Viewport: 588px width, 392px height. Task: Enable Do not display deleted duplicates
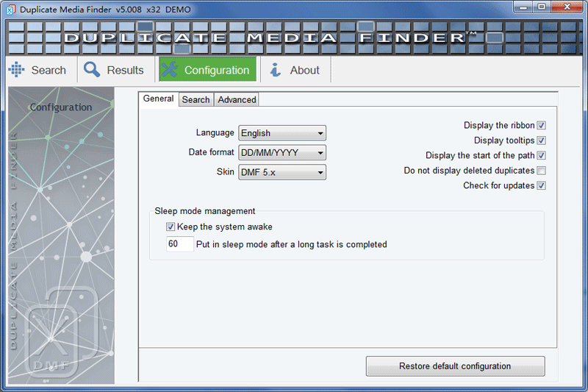541,171
